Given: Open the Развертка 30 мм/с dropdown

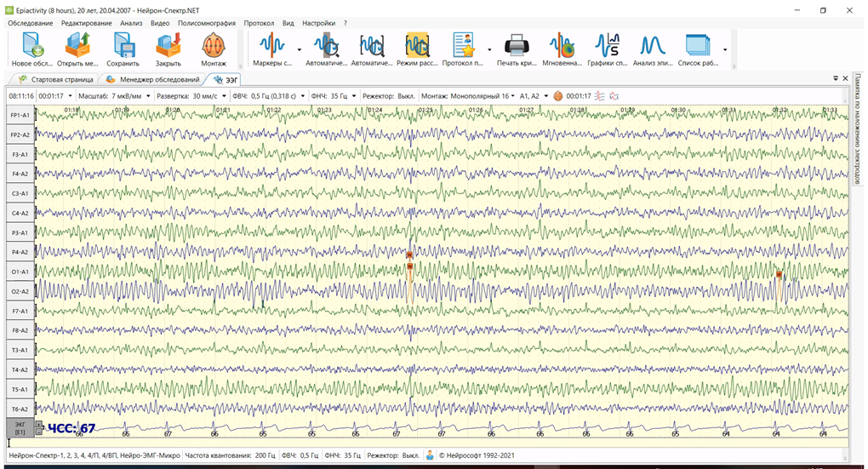Looking at the screenshot, I should (224, 96).
